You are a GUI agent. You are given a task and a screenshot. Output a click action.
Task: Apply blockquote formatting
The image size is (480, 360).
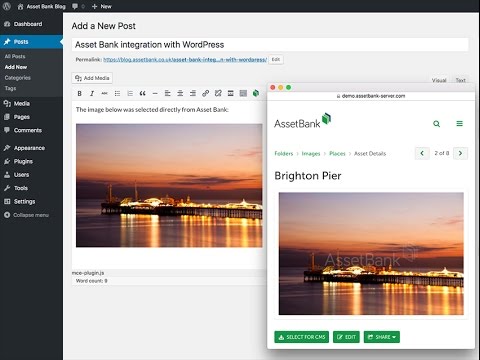coord(142,94)
